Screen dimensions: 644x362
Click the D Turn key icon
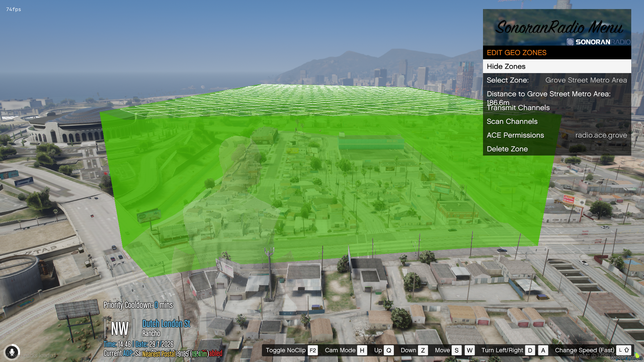(x=530, y=350)
